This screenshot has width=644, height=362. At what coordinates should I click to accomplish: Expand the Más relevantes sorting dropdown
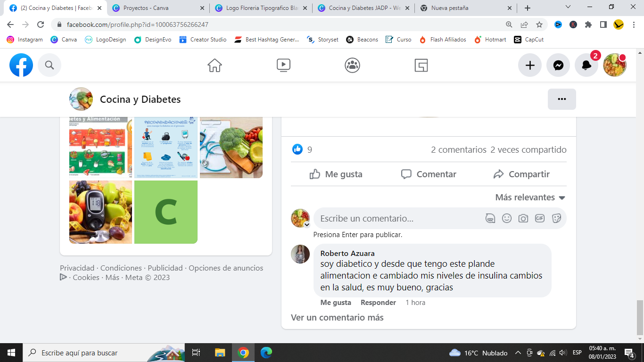(x=530, y=197)
